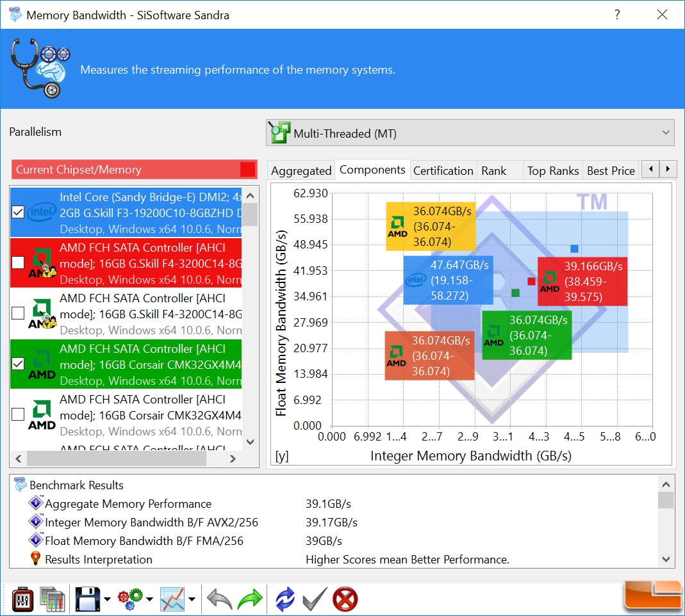Click the floppy disk save icon
Viewport: 685px width, 616px height.
pyautogui.click(x=87, y=599)
